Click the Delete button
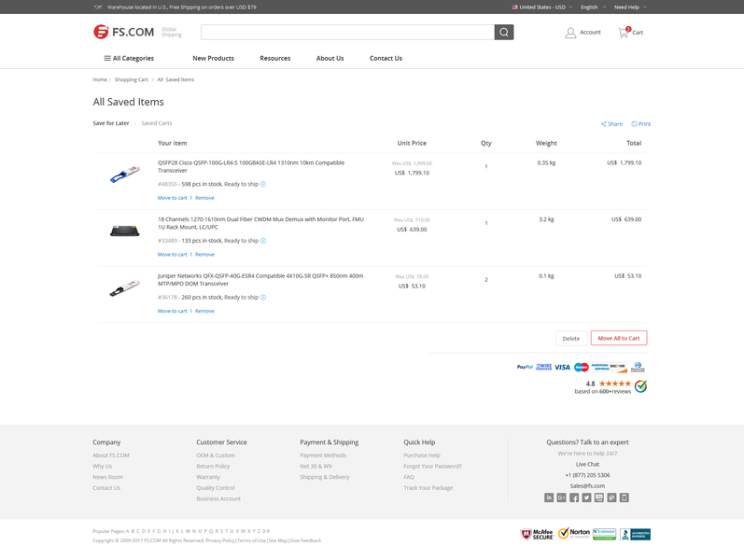The image size is (744, 560). 571,339
